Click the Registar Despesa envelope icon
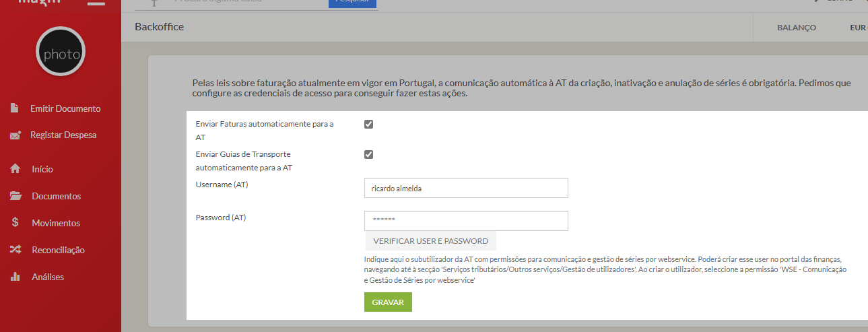The image size is (868, 332). pos(15,135)
